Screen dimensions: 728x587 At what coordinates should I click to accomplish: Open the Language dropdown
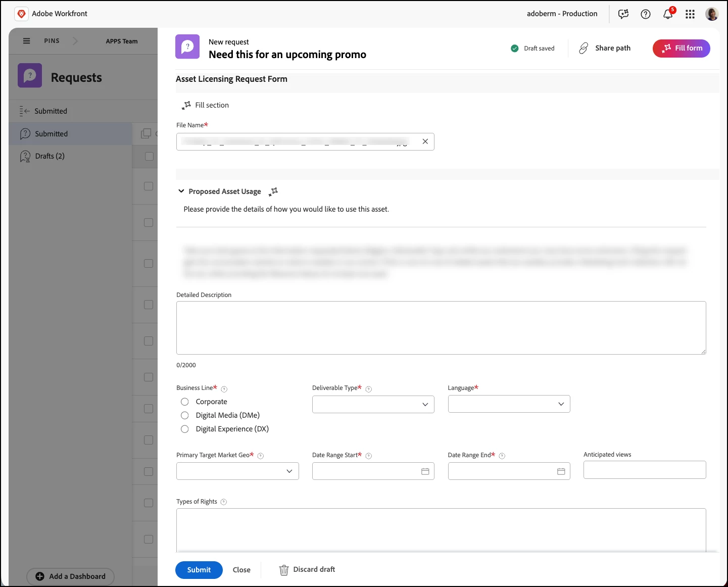pos(509,404)
